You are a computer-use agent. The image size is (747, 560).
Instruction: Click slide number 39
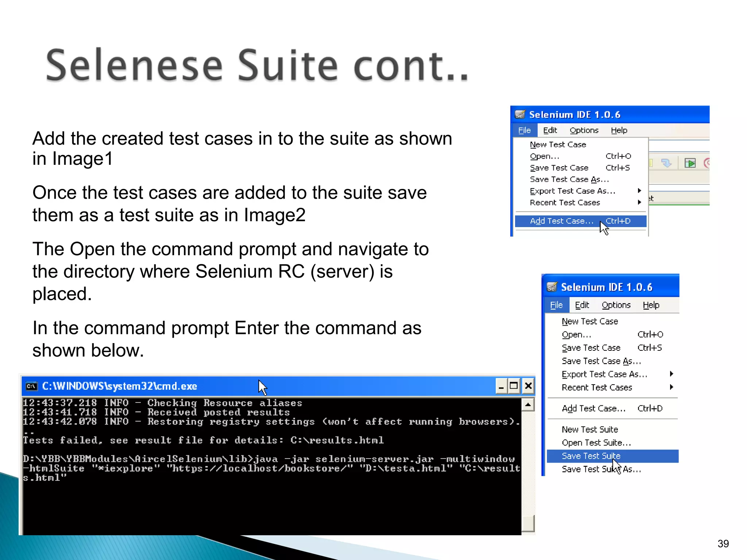(x=723, y=544)
